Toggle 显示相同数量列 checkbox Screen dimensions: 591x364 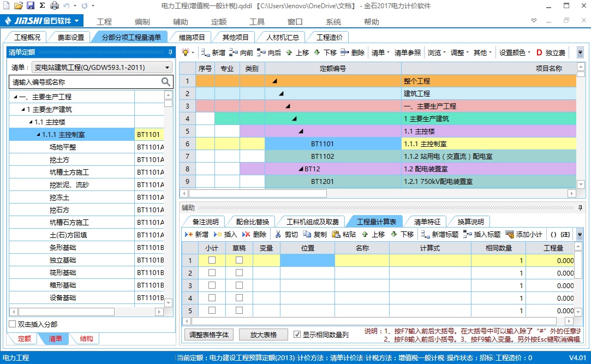point(297,334)
